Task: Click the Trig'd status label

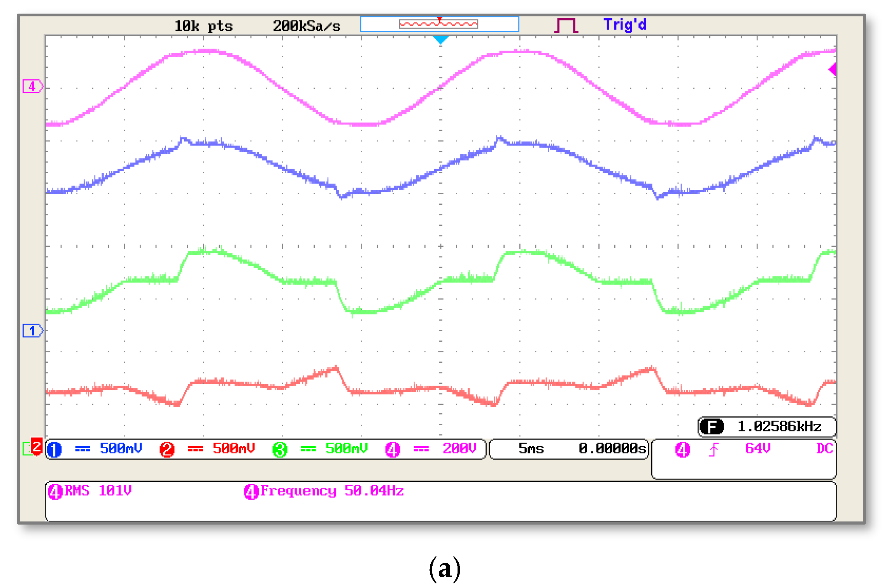Action: click(x=624, y=25)
